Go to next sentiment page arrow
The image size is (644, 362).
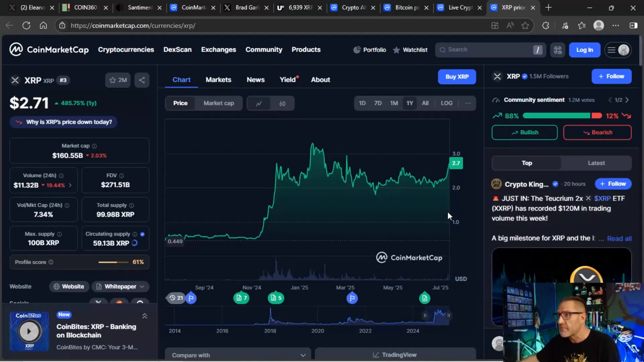[x=627, y=100]
